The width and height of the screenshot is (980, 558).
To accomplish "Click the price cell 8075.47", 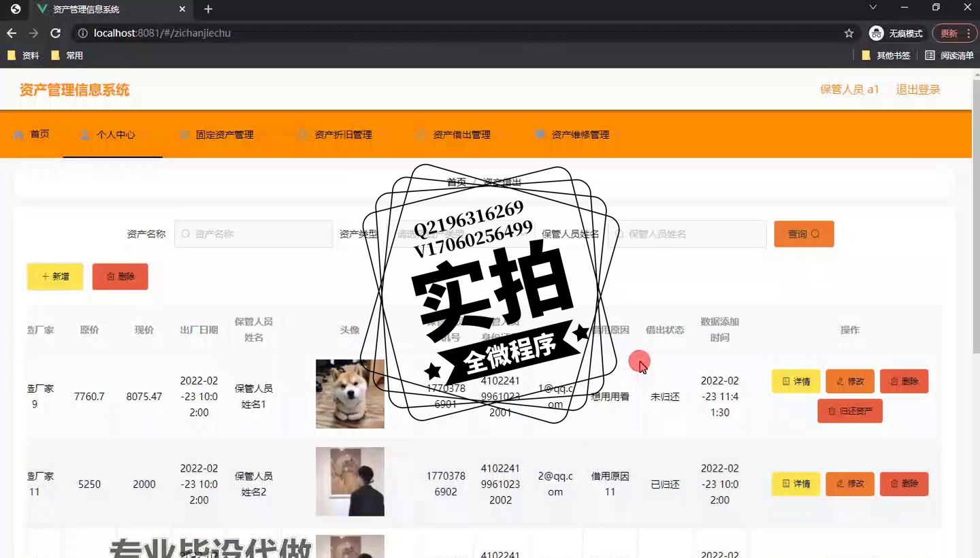I will pos(144,396).
